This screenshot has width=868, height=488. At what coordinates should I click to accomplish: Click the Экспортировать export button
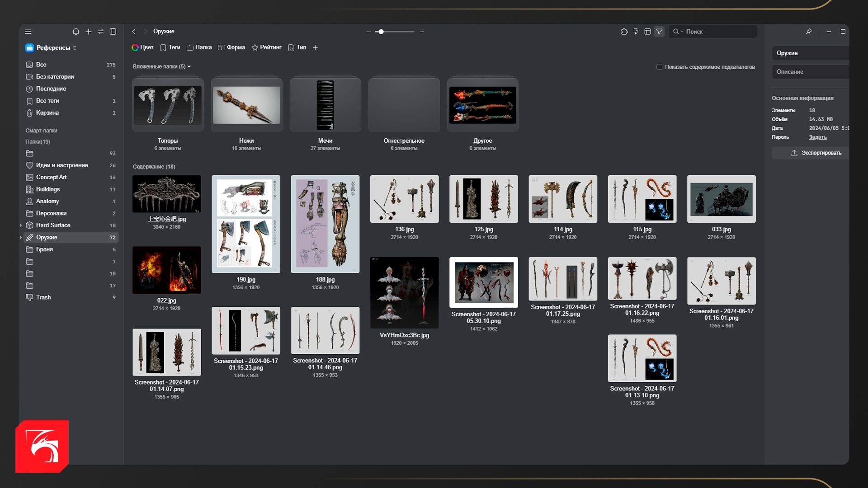816,153
